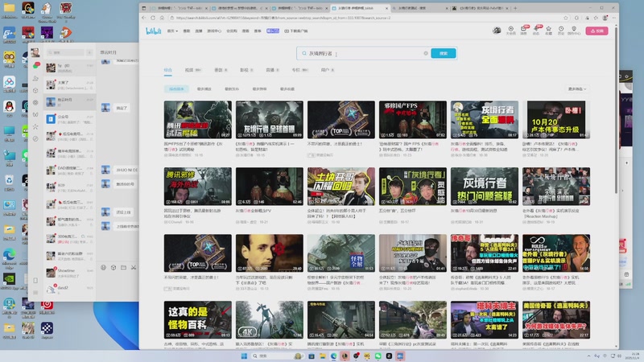The height and width of the screenshot is (362, 644).
Task: Open WeChat chats icon in sidebar
Action: click(35, 66)
